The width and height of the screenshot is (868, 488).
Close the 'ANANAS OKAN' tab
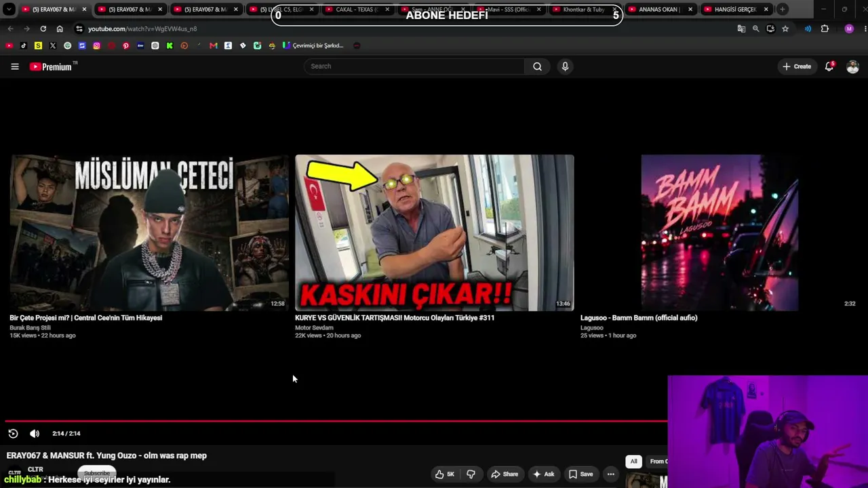coord(690,9)
